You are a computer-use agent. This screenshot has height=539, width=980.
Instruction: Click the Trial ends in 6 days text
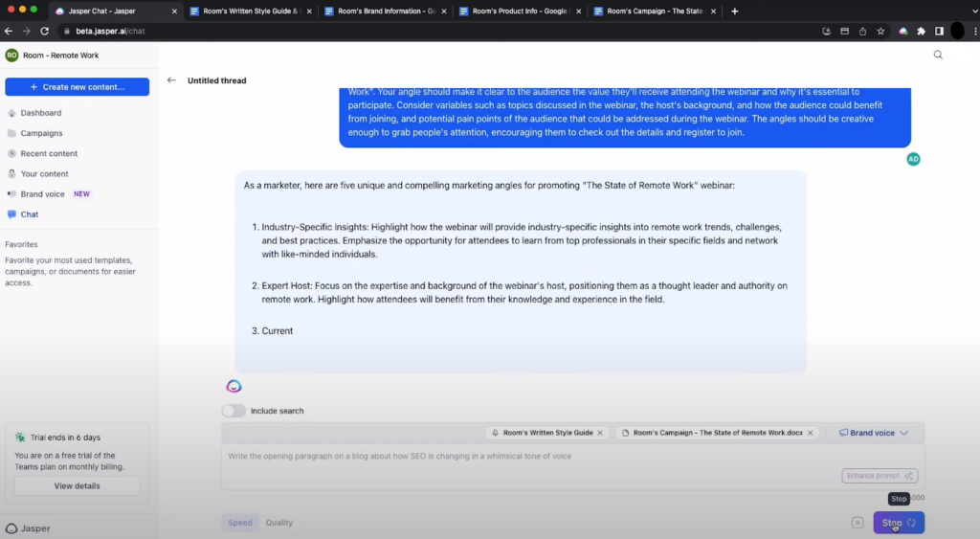click(x=66, y=438)
